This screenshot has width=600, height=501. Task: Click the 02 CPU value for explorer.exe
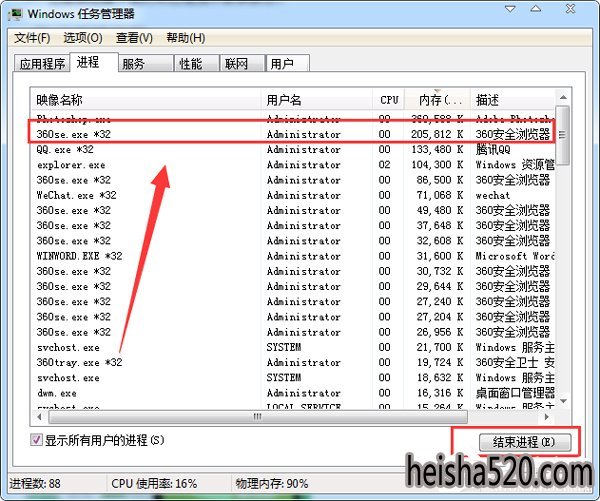pos(385,165)
